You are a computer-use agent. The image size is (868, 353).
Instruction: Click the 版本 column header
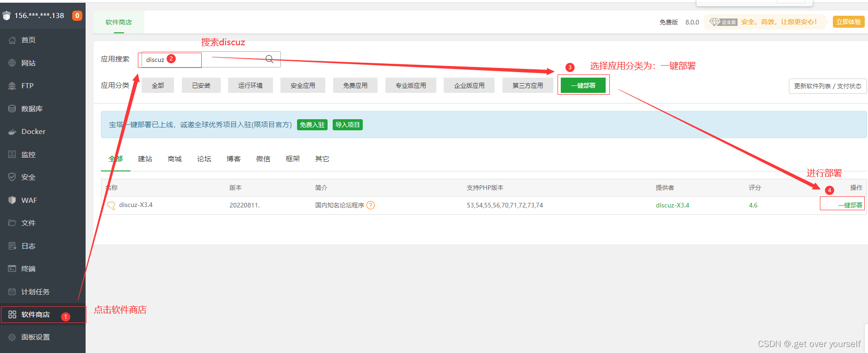click(236, 188)
